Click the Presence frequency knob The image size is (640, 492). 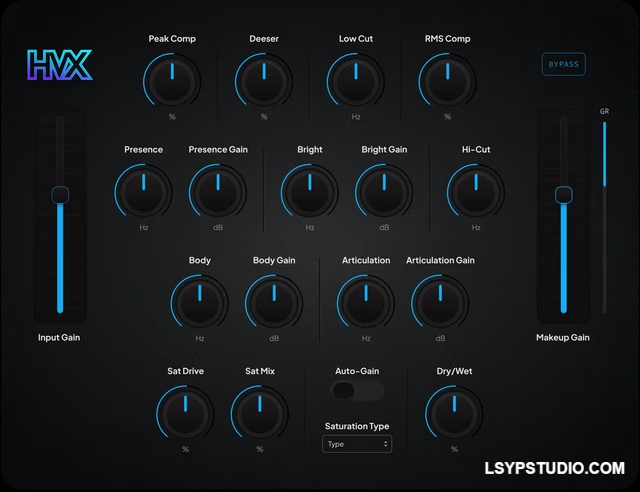tap(143, 192)
